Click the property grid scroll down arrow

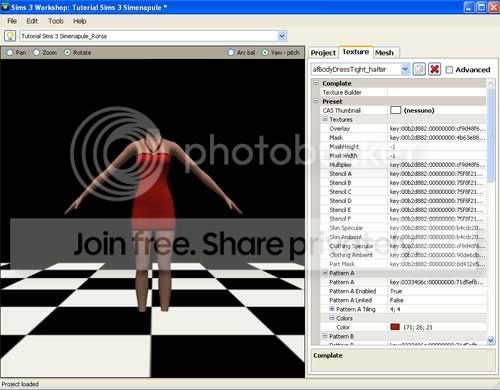491,340
